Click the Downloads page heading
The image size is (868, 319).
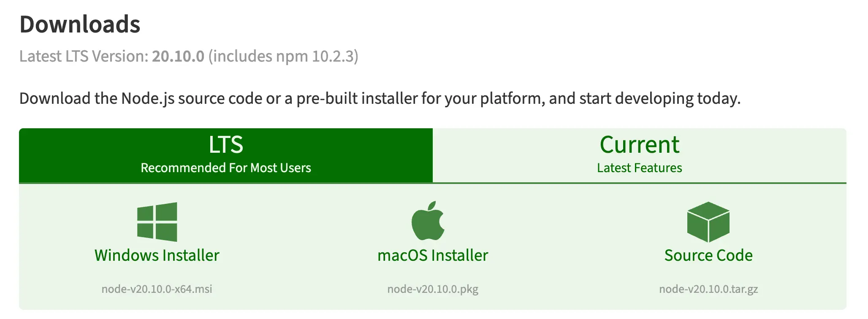pyautogui.click(x=80, y=24)
